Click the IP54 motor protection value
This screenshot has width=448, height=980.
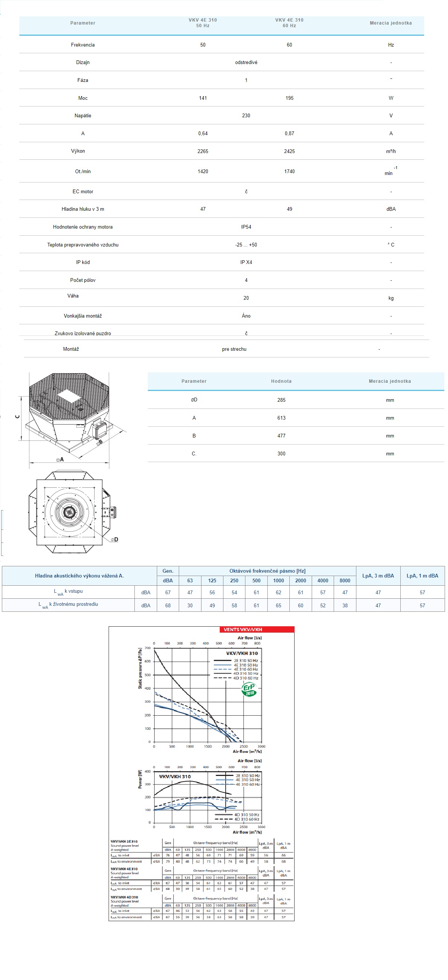(246, 227)
